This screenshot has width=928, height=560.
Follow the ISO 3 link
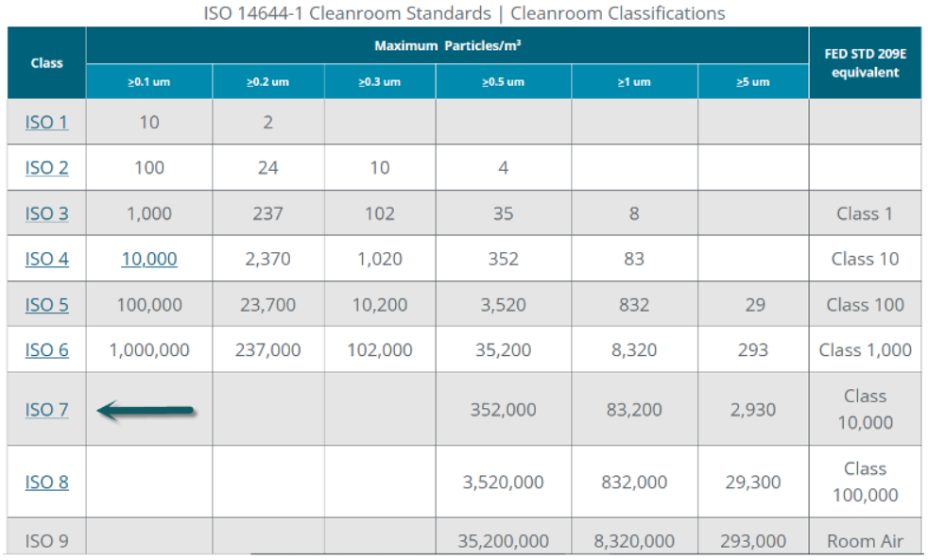point(46,213)
